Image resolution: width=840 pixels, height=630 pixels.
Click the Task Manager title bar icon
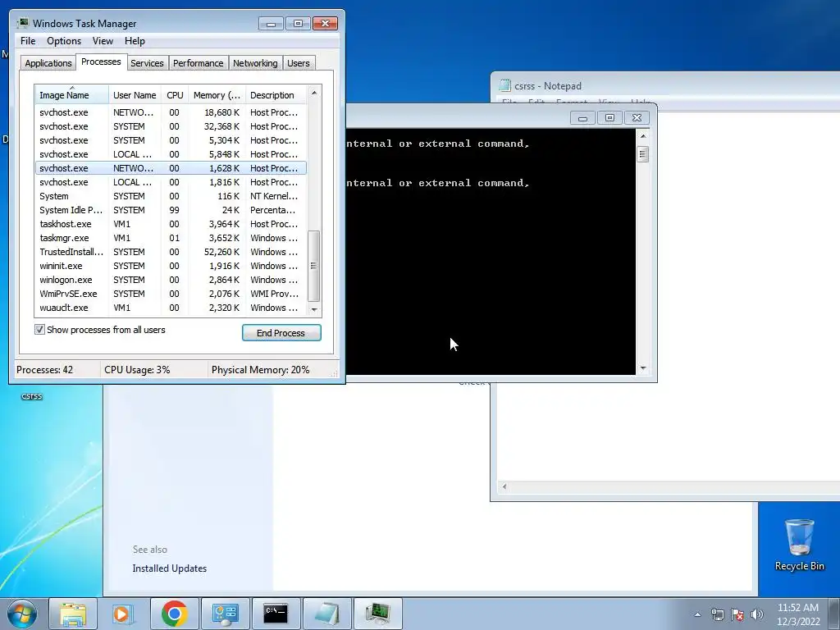pos(22,23)
